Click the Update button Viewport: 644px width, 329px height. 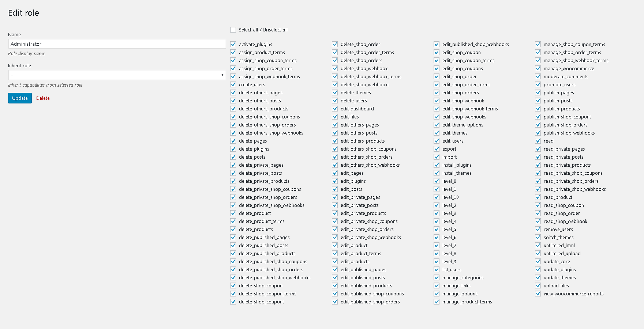coord(20,98)
